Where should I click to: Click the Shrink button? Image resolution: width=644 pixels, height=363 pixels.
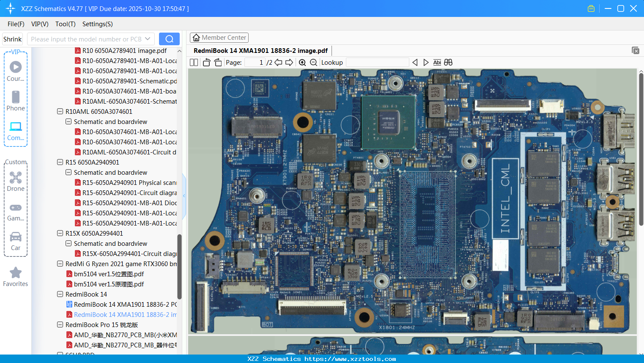click(12, 39)
